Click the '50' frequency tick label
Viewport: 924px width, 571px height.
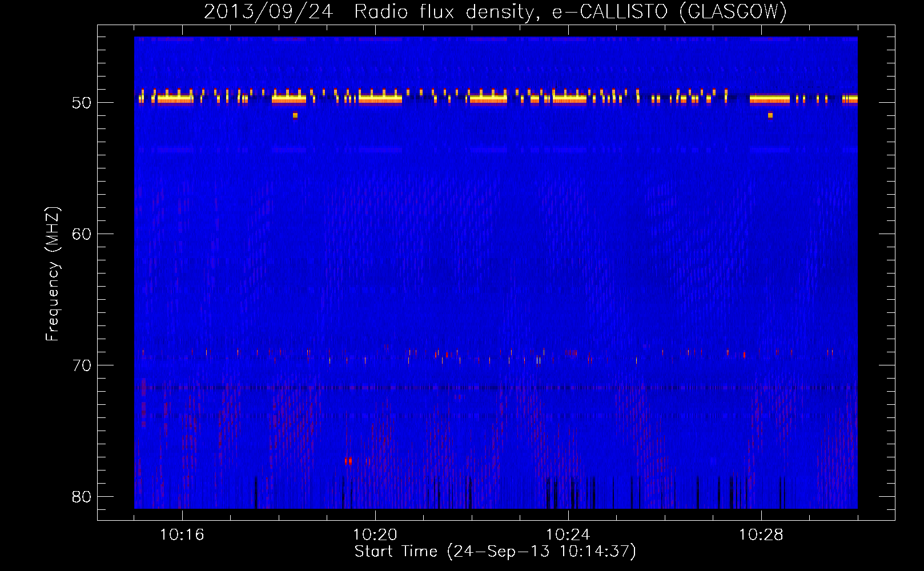[82, 103]
